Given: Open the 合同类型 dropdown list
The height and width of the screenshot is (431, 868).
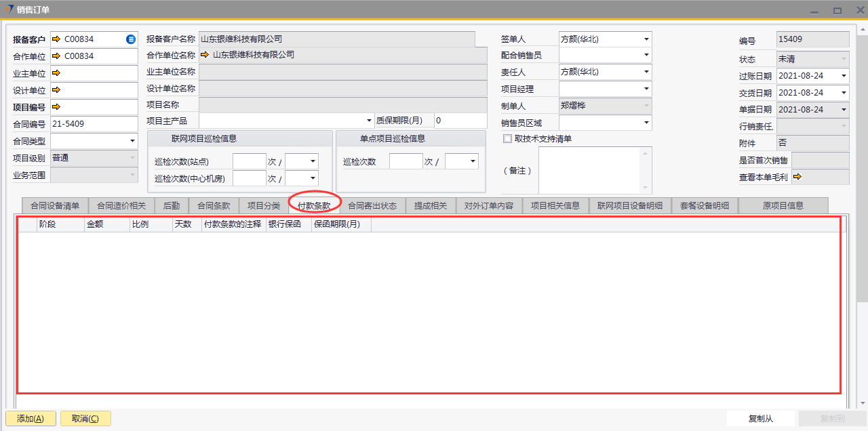Looking at the screenshot, I should (x=132, y=141).
